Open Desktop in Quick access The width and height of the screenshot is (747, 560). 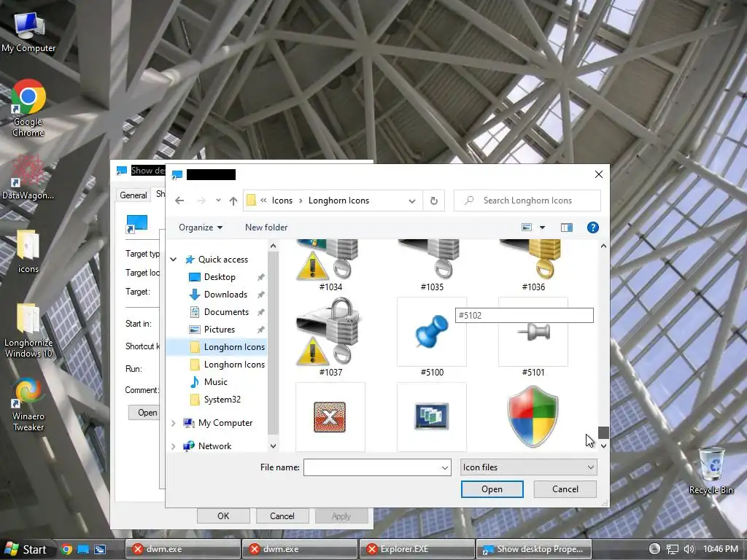tap(220, 276)
